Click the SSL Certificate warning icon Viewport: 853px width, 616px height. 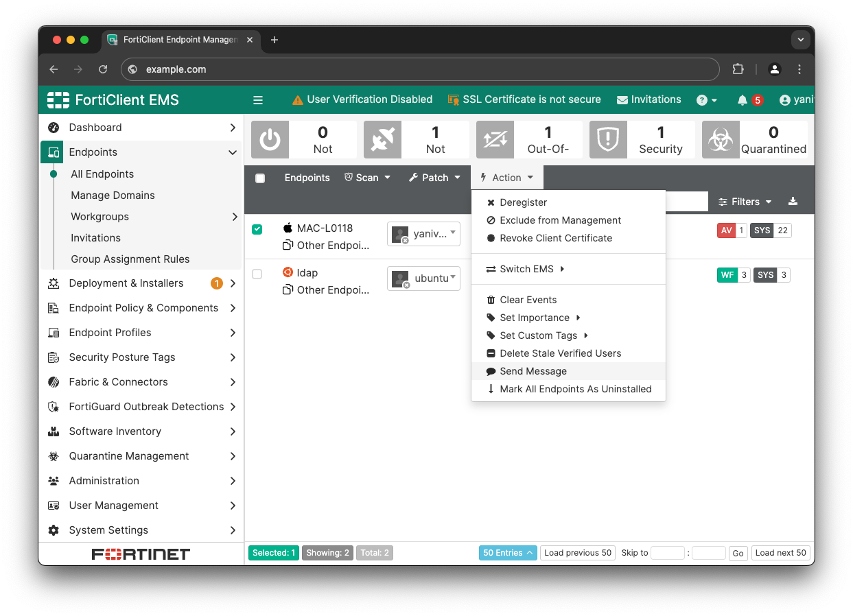(453, 99)
